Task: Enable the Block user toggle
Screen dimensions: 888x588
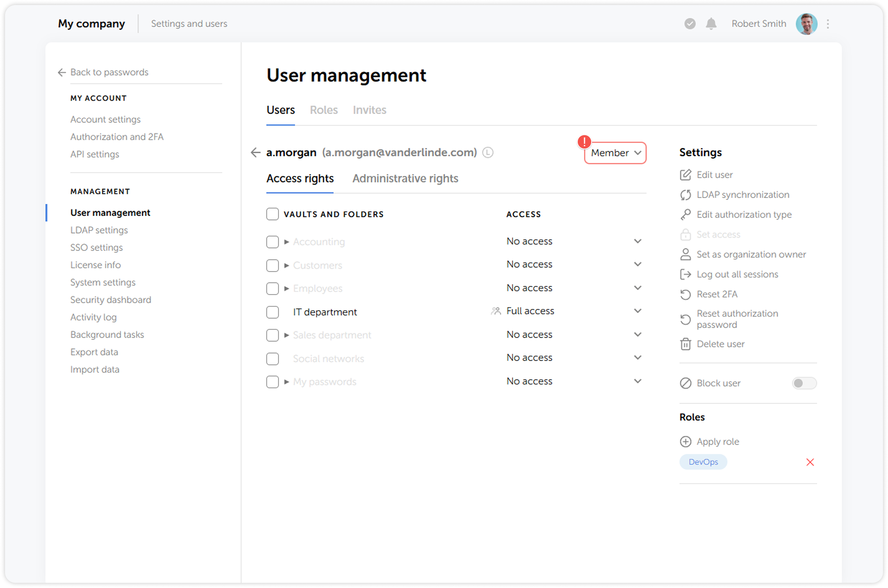Action: click(x=804, y=383)
